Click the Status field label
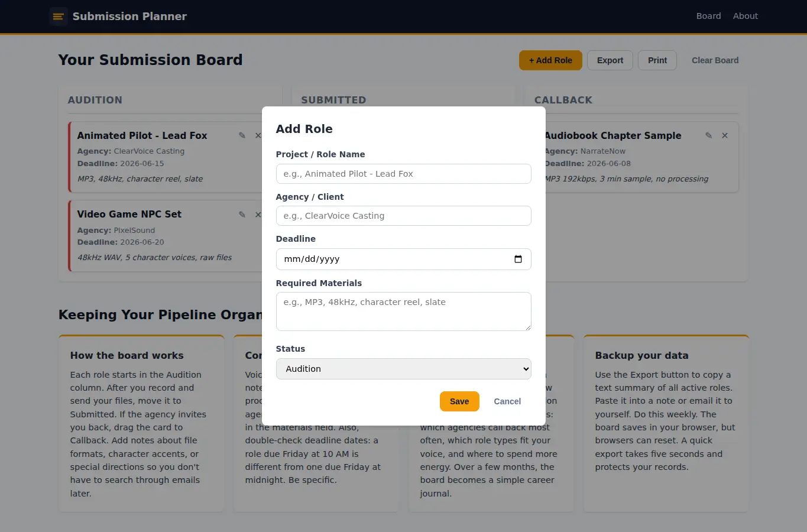807x532 pixels. pos(290,349)
